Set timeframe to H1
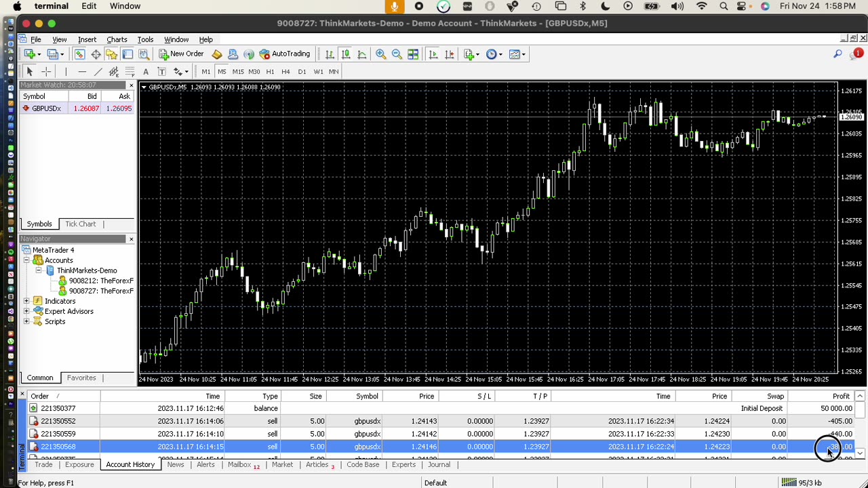Image resolution: width=868 pixels, height=488 pixels. pos(270,71)
